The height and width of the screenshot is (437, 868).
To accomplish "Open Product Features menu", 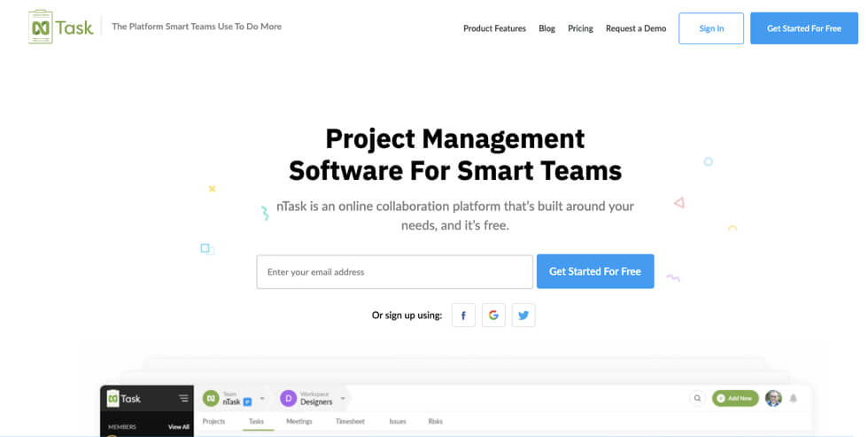I will [x=494, y=28].
